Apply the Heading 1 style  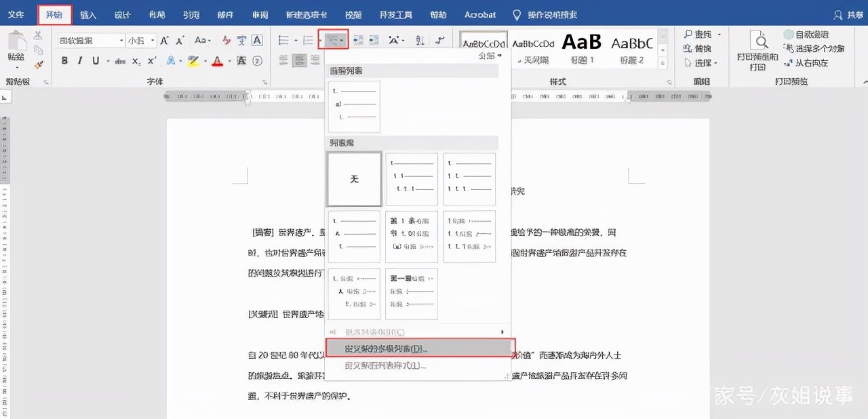point(582,49)
